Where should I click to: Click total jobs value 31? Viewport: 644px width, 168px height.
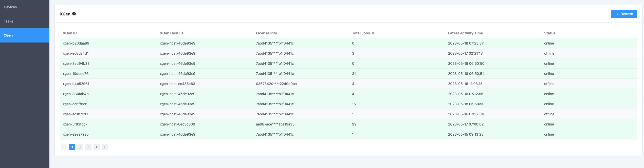[x=354, y=74]
